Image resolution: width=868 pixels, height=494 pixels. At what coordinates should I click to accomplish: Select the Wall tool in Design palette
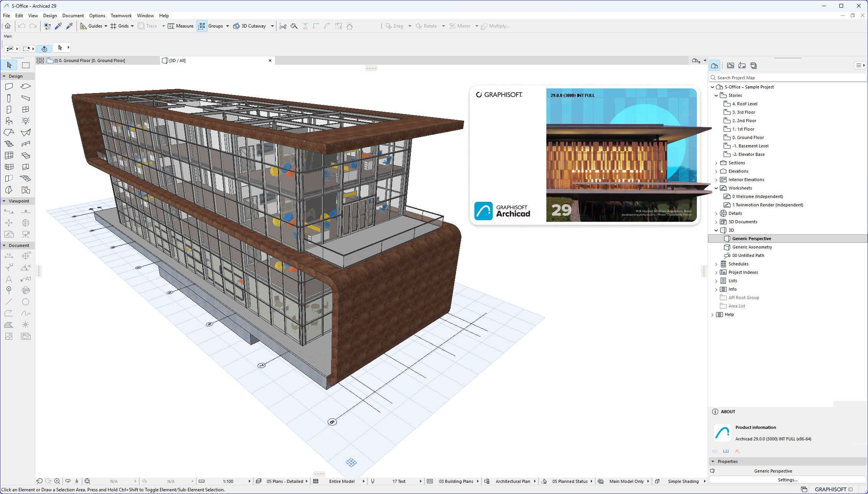(x=8, y=86)
